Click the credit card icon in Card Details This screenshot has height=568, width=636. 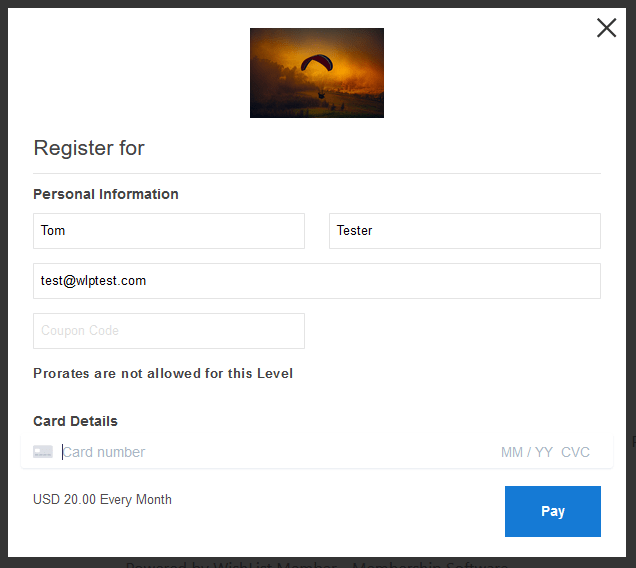coord(43,452)
